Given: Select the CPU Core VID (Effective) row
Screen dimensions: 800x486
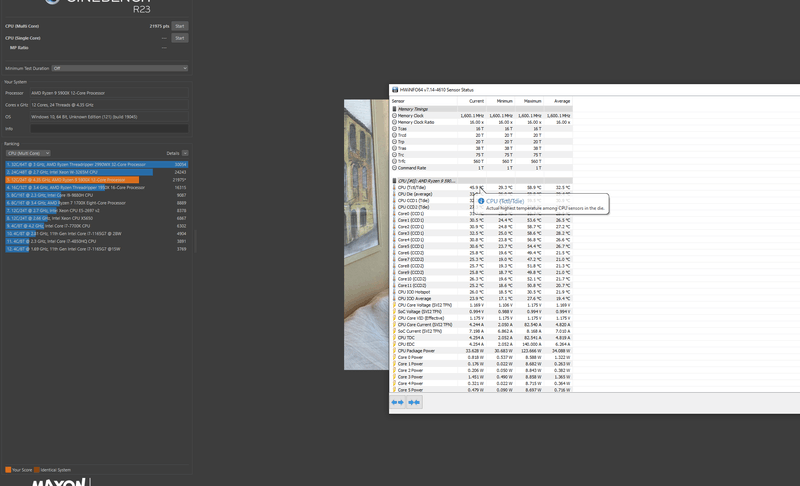Looking at the screenshot, I should pos(481,318).
